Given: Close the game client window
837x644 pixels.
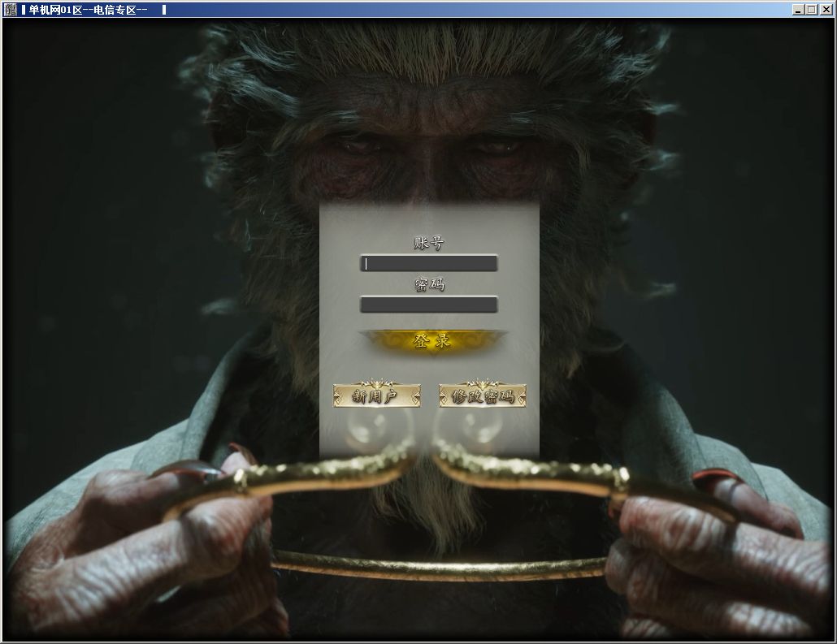Looking at the screenshot, I should [825, 10].
